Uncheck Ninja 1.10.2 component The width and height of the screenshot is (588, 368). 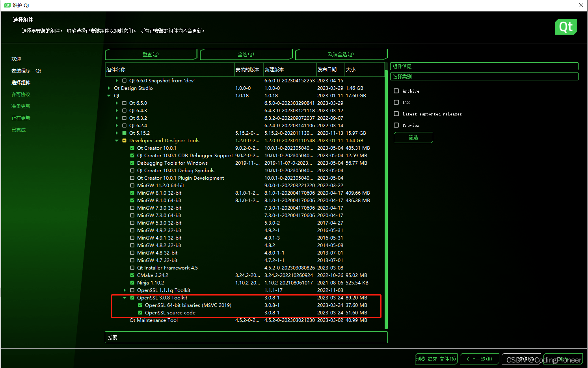click(x=132, y=283)
